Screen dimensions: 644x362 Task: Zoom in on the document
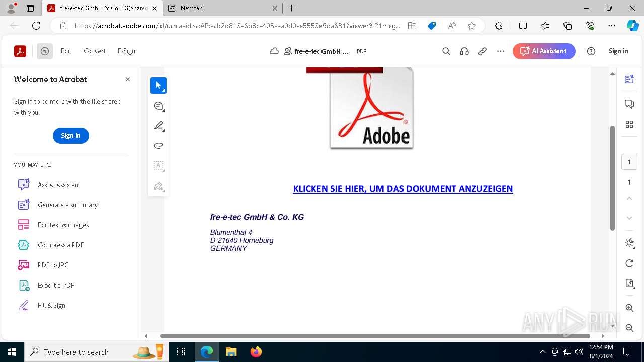(629, 308)
